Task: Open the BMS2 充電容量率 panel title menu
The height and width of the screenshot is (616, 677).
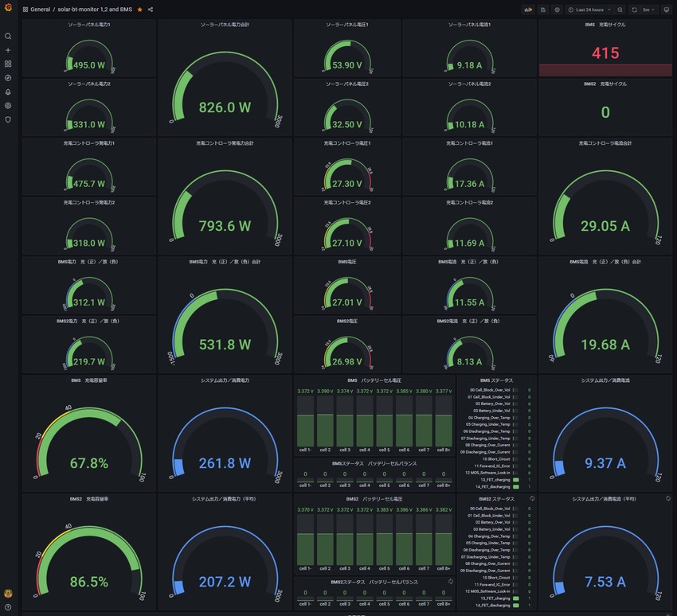Action: click(x=89, y=499)
